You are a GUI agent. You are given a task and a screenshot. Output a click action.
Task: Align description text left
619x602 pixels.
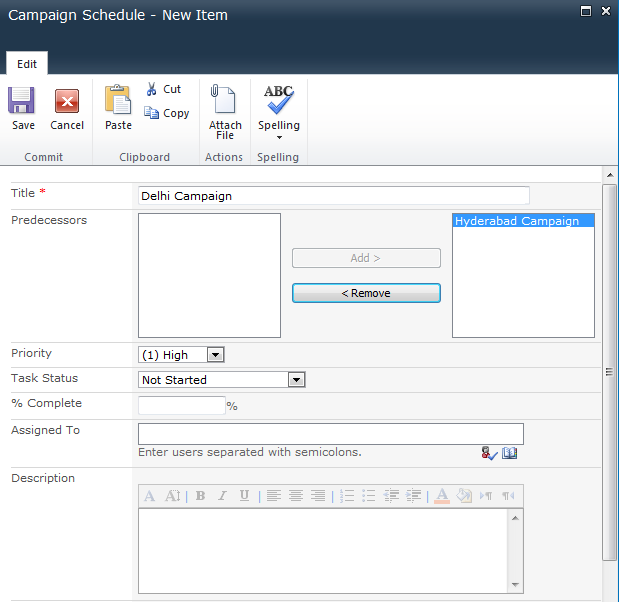click(274, 496)
